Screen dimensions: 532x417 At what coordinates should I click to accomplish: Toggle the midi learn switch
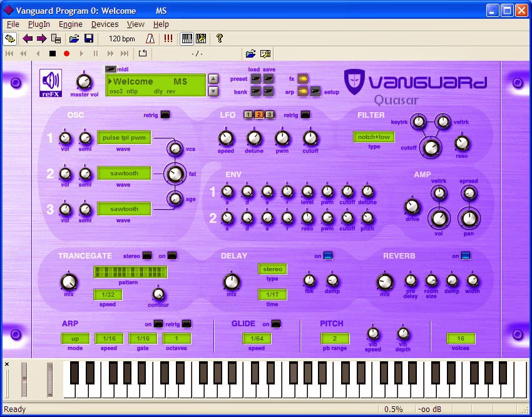point(111,69)
